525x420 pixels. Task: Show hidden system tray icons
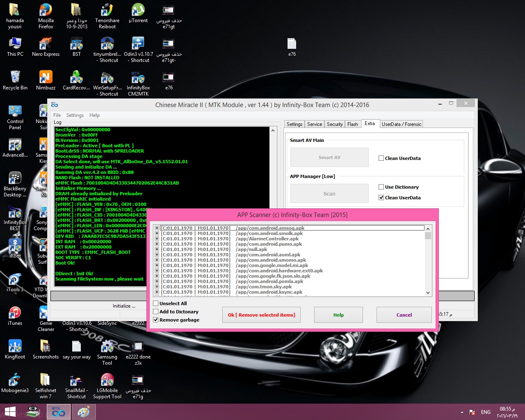462,412
